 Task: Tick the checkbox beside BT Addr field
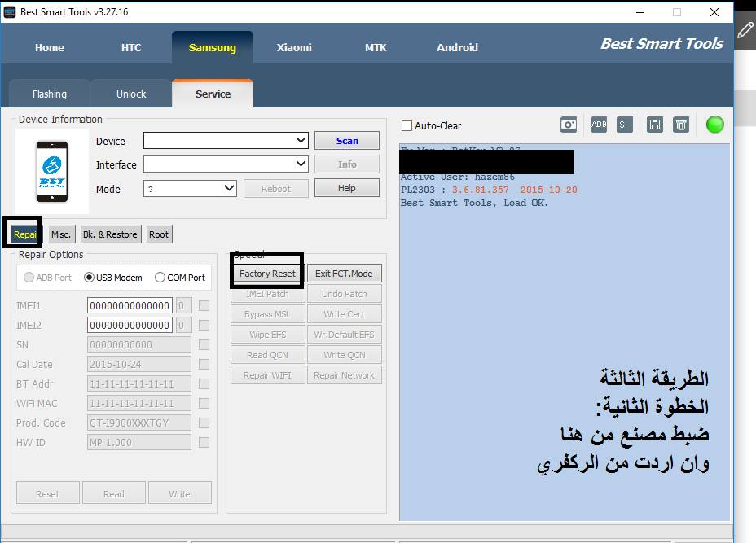point(204,383)
